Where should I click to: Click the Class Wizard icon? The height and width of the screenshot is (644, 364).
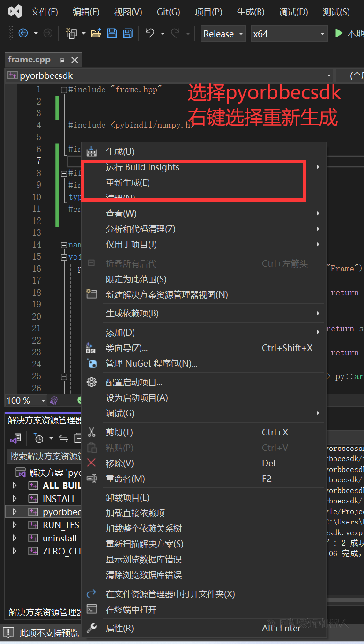click(x=91, y=348)
